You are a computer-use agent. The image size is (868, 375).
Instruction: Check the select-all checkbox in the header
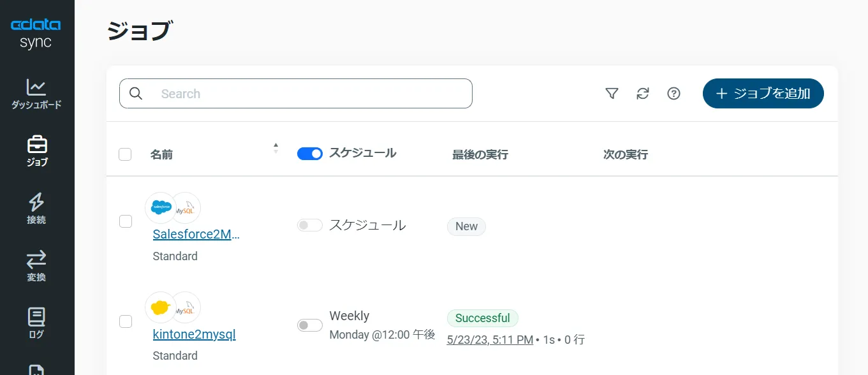125,154
